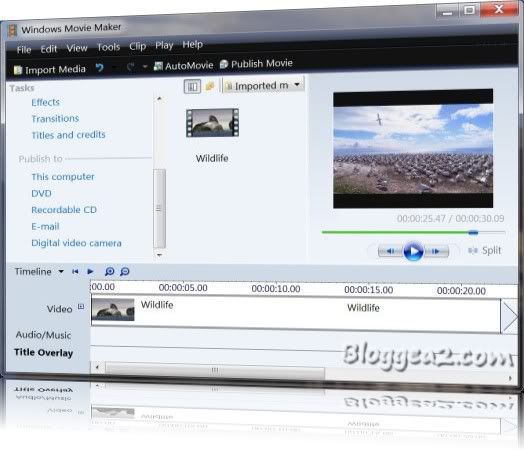524x450 pixels.
Task: Open the Tools menu
Action: 108,47
